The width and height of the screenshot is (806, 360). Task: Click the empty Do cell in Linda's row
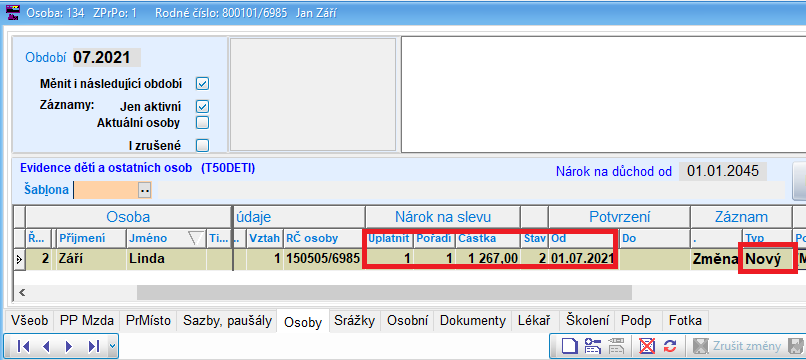654,259
